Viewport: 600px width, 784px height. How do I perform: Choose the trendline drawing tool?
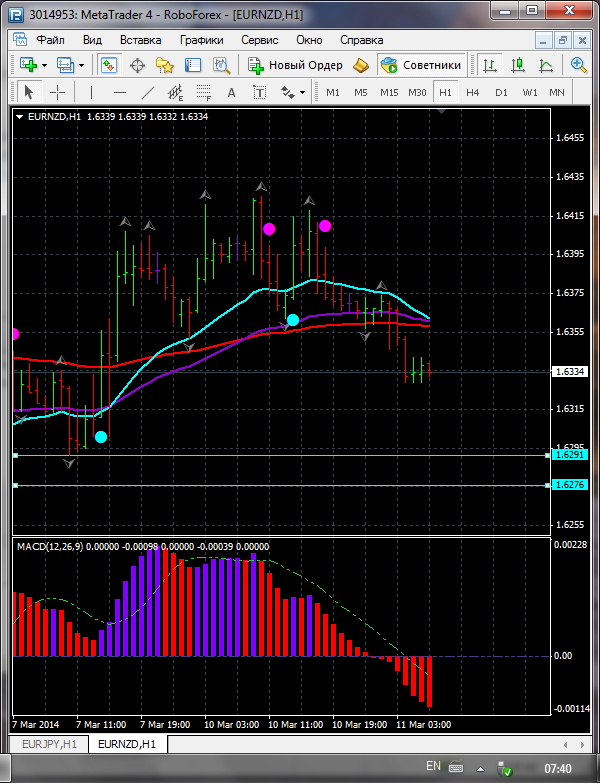[x=148, y=92]
